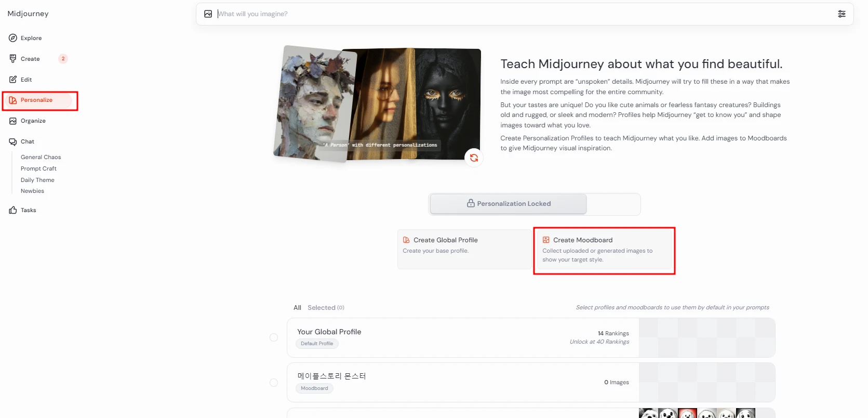The image size is (868, 418).
Task: Open Chat in the sidebar
Action: tap(28, 141)
